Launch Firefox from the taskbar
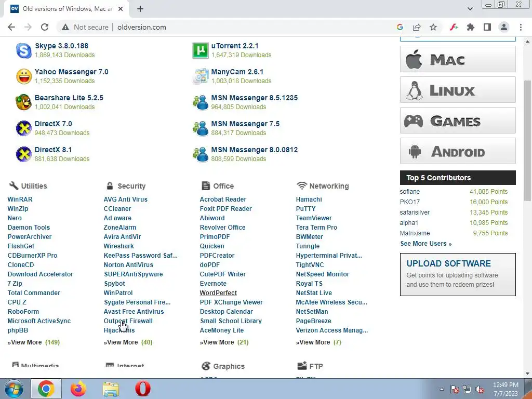The image size is (532, 399). click(78, 389)
